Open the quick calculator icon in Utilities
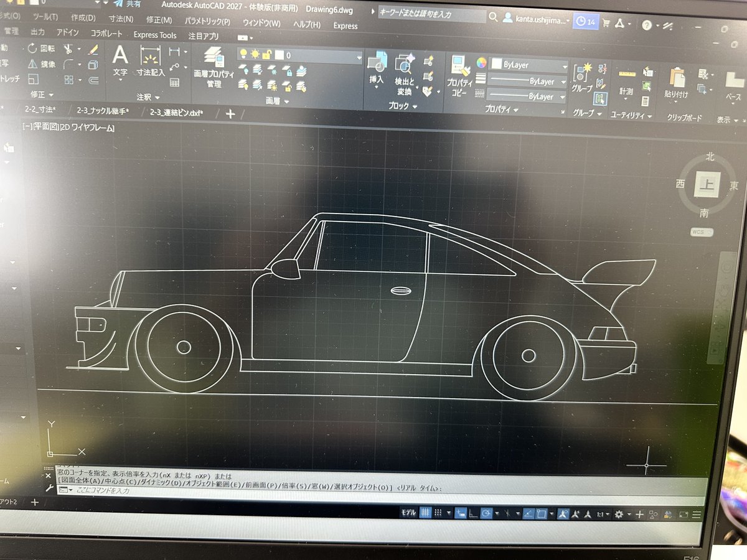The height and width of the screenshot is (560, 747). [646, 100]
